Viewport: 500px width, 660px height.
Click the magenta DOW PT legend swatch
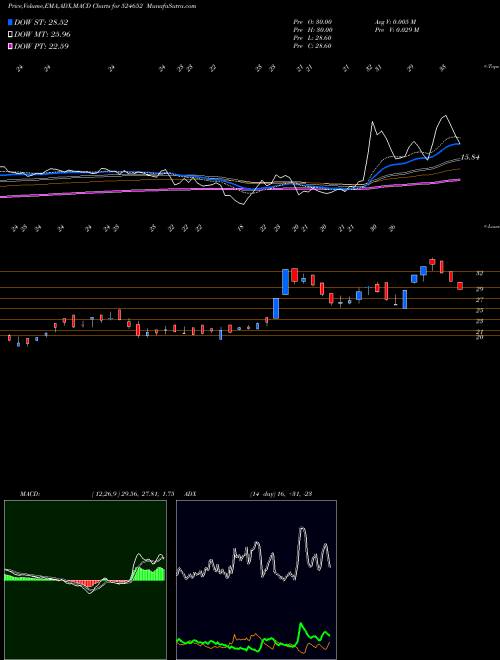[x=10, y=46]
